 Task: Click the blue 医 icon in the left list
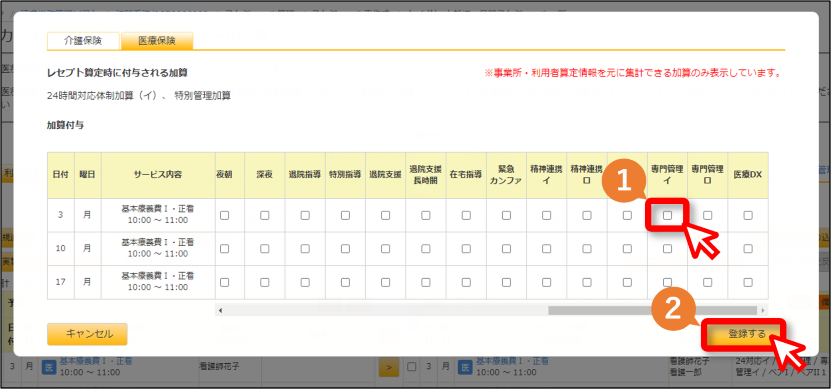(x=48, y=367)
